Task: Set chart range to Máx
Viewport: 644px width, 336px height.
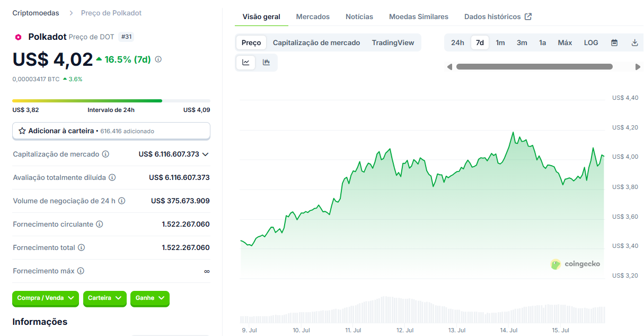Action: tap(565, 42)
